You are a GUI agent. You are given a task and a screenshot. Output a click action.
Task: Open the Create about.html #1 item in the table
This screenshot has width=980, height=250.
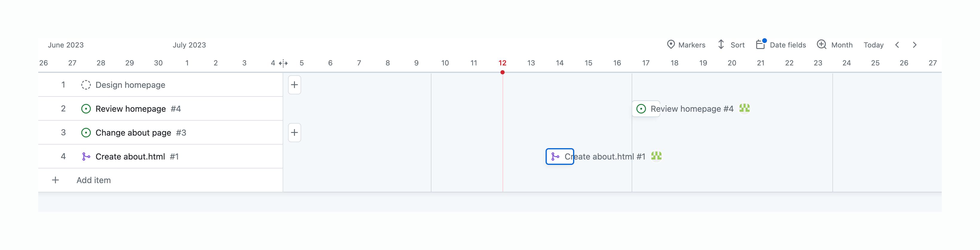(130, 157)
